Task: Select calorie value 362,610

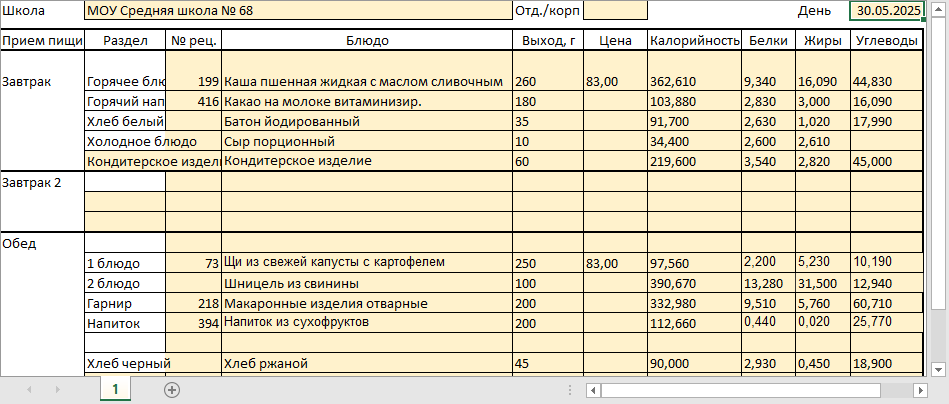Action: [x=695, y=71]
